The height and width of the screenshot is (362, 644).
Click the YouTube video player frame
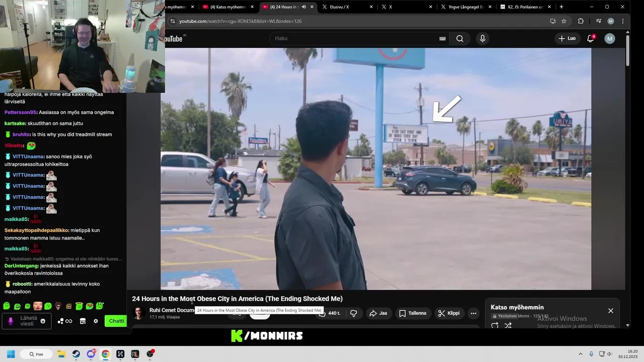pos(376,168)
